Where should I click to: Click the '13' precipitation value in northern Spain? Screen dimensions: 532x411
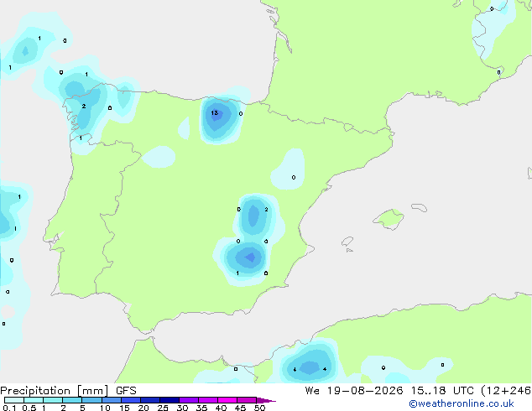pyautogui.click(x=215, y=112)
